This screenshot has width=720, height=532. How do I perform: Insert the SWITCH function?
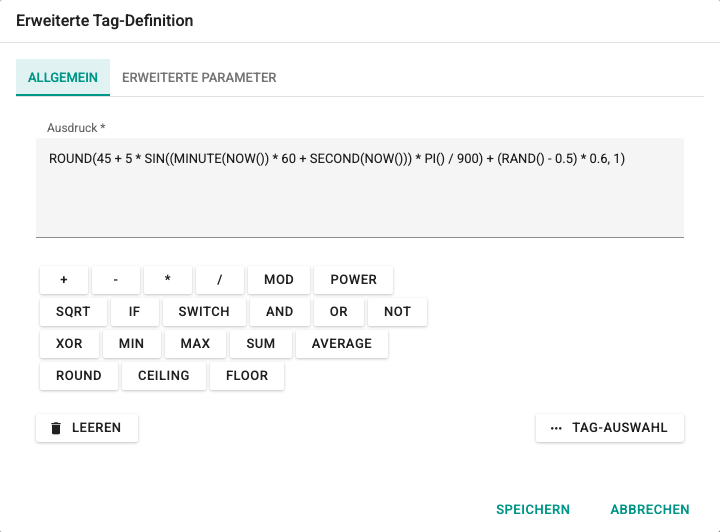(x=204, y=312)
